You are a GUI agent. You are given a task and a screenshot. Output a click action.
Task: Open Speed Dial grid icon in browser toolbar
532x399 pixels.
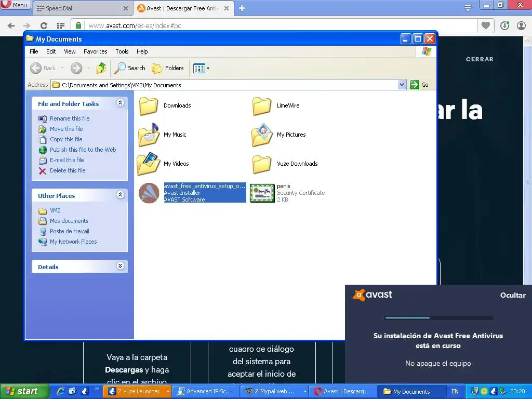tap(61, 26)
